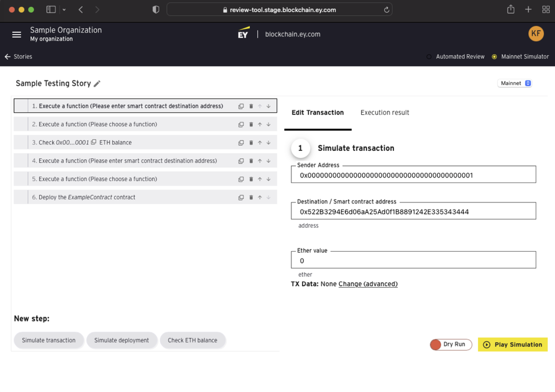Duplicate step 1 using its copy icon
The image size is (555, 392).
(x=241, y=106)
